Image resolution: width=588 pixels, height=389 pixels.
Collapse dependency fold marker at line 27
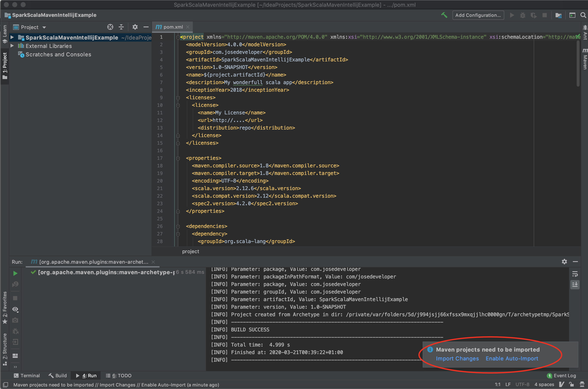point(178,234)
